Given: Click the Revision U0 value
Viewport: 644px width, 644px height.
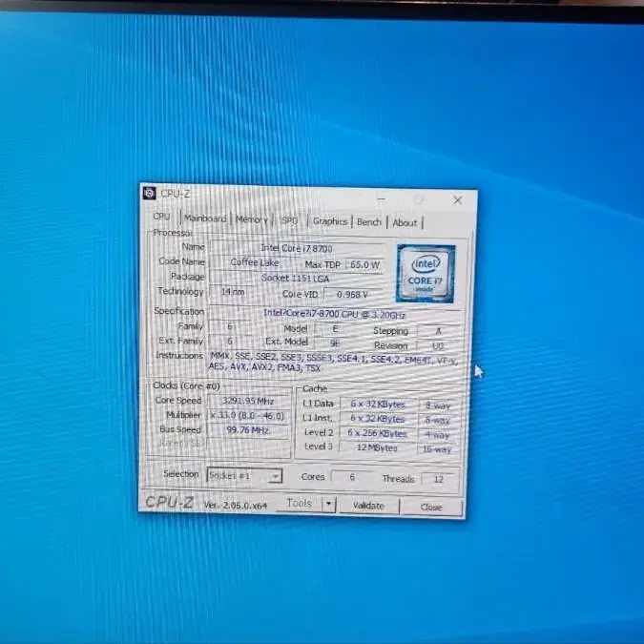Looking at the screenshot, I should (438, 345).
